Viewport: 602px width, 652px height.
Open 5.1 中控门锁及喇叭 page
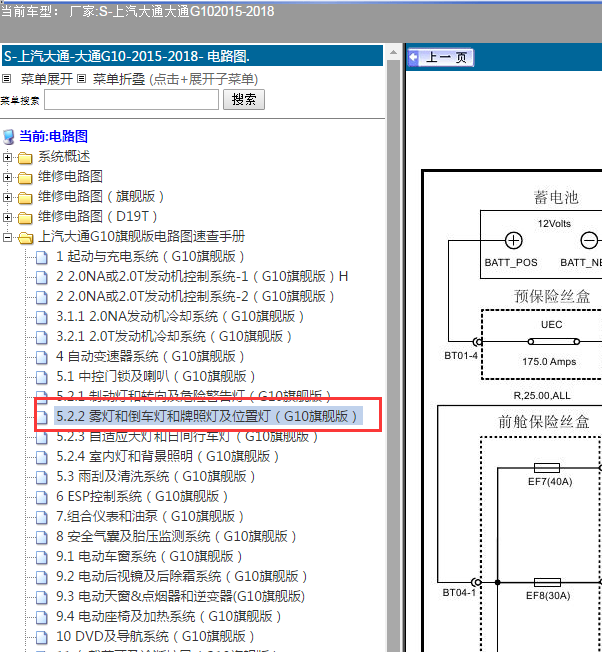(x=155, y=376)
